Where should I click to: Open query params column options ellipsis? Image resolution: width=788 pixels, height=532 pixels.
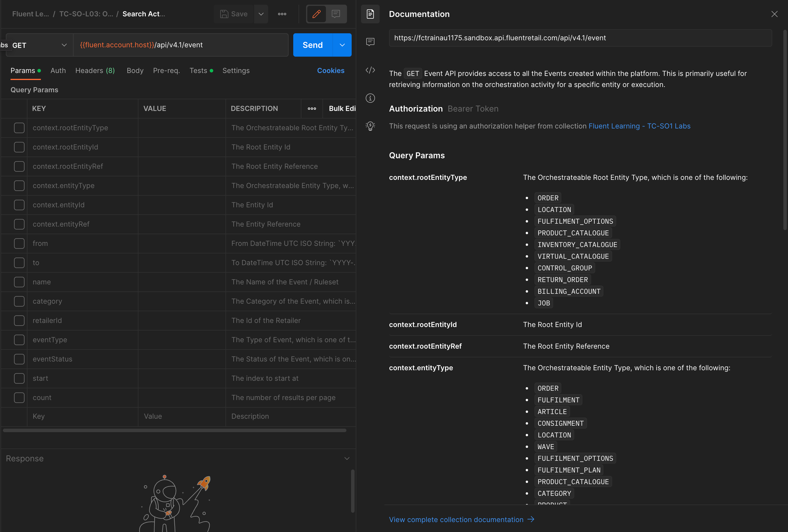coord(312,109)
